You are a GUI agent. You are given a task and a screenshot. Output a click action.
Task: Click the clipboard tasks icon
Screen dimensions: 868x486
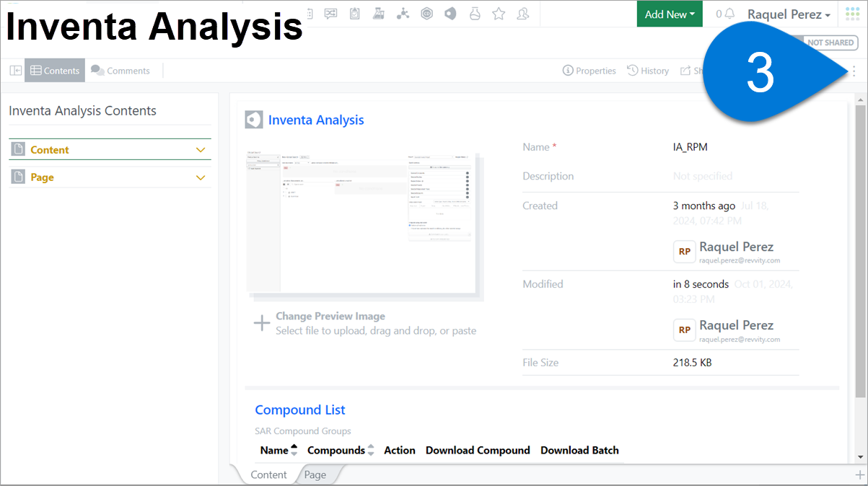(x=354, y=13)
